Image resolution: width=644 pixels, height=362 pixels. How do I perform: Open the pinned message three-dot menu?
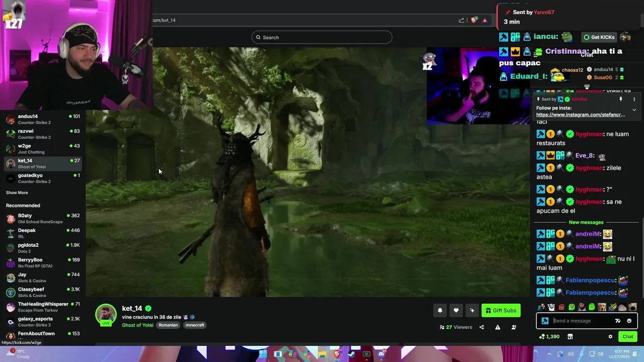pos(634,99)
